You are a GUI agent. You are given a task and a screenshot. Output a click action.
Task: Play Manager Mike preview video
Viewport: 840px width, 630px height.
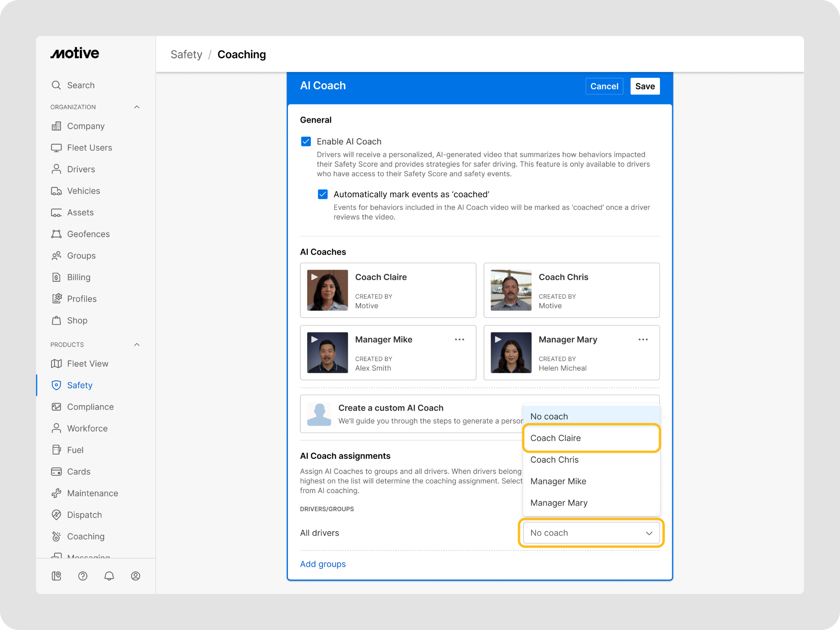pyautogui.click(x=315, y=340)
